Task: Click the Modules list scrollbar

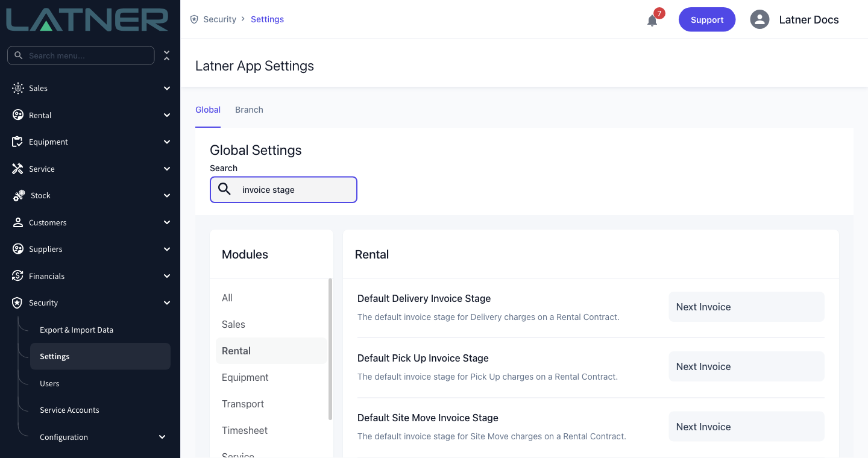Action: [x=330, y=349]
